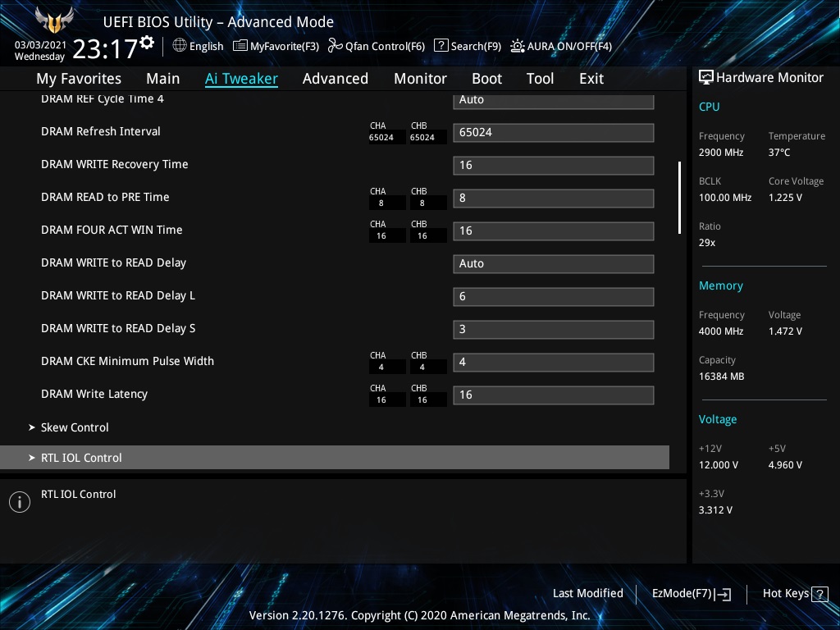The height and width of the screenshot is (630, 840).
Task: Click the settings list scrollbar thumb
Action: click(679, 198)
